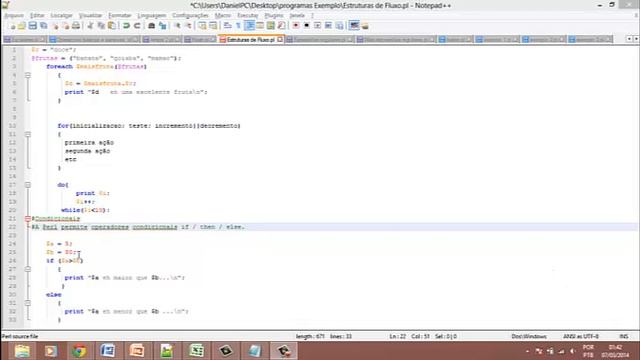The width and height of the screenshot is (640, 360).
Task: Open the Configurações menu
Action: pos(190,16)
